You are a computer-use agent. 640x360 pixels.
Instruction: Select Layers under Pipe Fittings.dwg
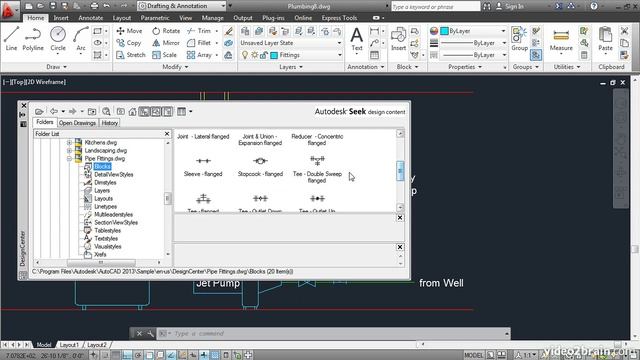coord(102,190)
